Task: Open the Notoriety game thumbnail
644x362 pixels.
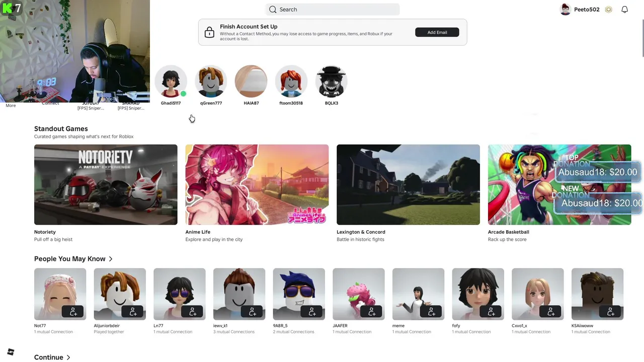Action: pos(106,185)
